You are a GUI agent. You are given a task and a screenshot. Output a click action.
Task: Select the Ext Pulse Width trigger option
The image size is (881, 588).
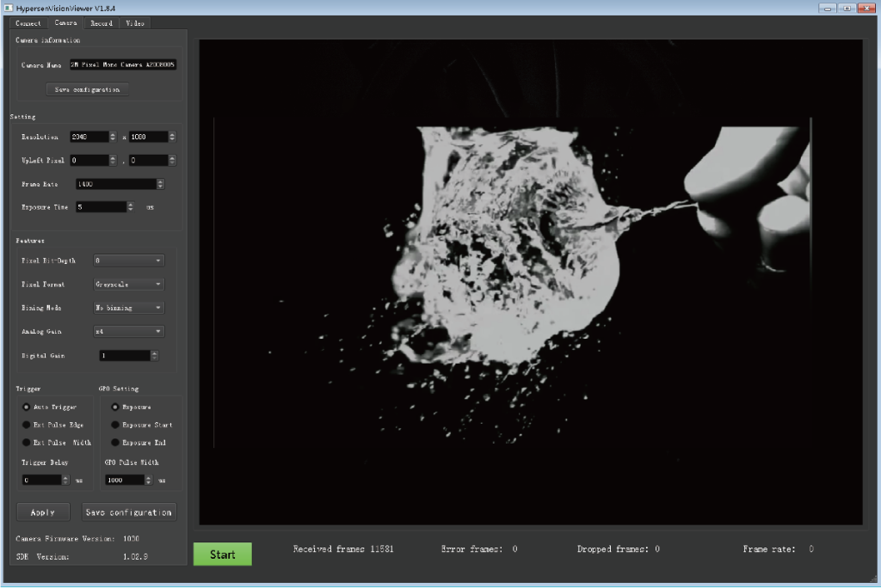click(27, 443)
